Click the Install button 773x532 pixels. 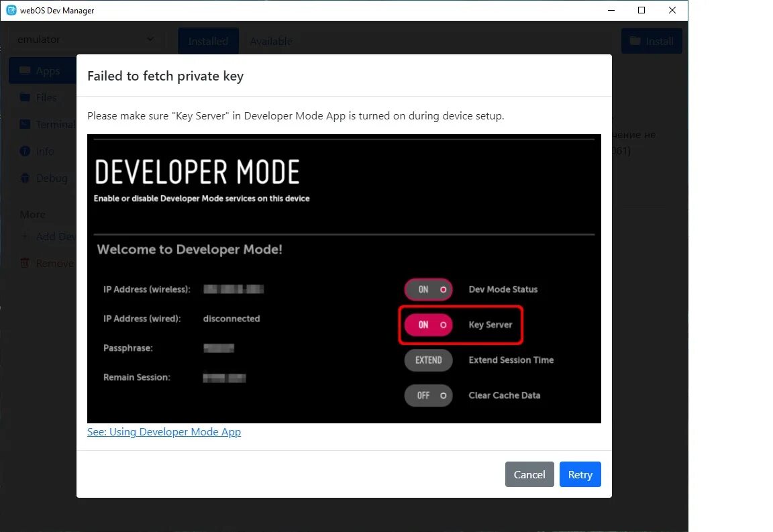(652, 41)
